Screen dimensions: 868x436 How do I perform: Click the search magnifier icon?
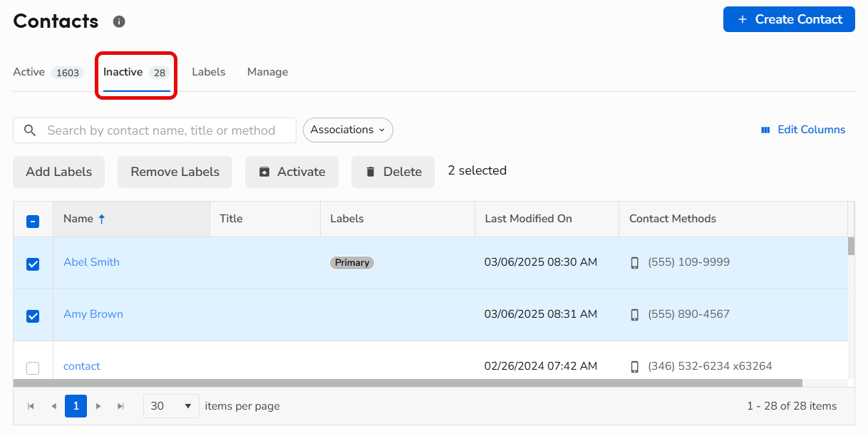(x=30, y=130)
